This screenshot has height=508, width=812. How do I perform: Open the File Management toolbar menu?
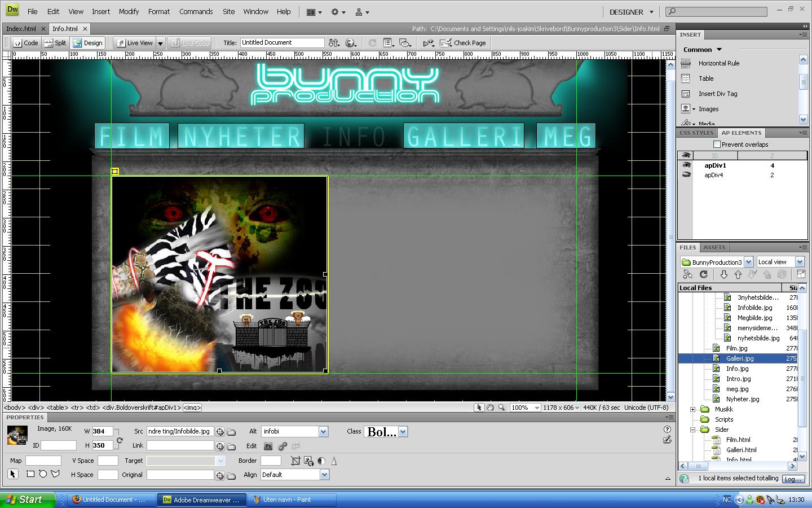[x=334, y=43]
